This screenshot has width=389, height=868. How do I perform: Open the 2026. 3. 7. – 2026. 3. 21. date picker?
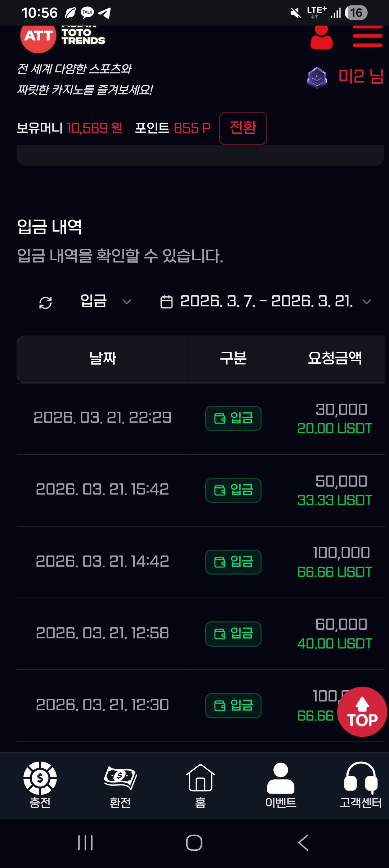266,301
